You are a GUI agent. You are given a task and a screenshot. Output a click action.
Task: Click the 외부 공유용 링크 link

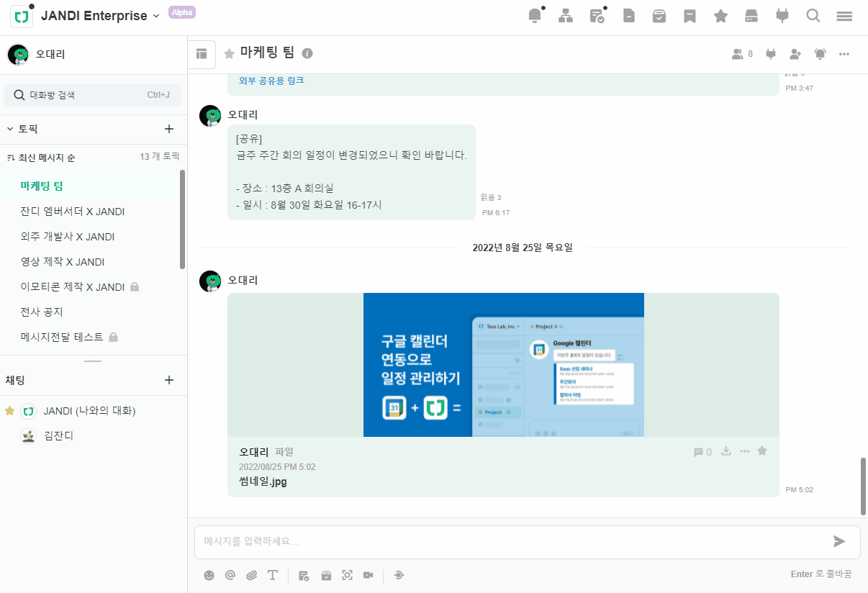(271, 81)
